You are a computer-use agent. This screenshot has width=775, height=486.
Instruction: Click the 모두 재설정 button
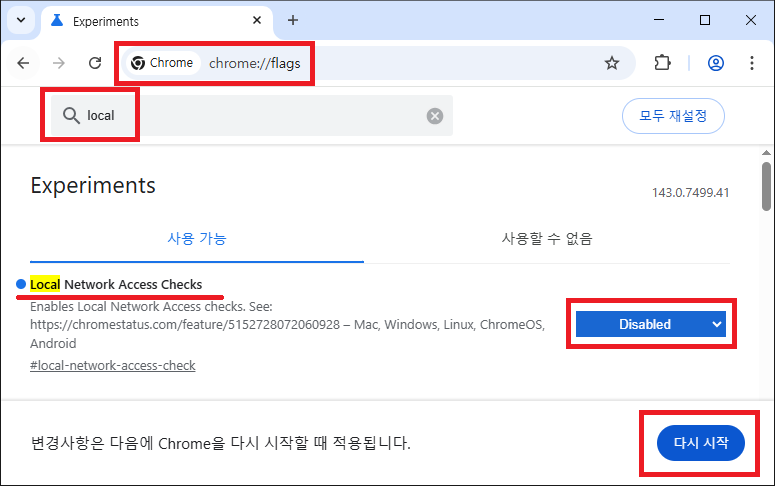click(x=673, y=116)
